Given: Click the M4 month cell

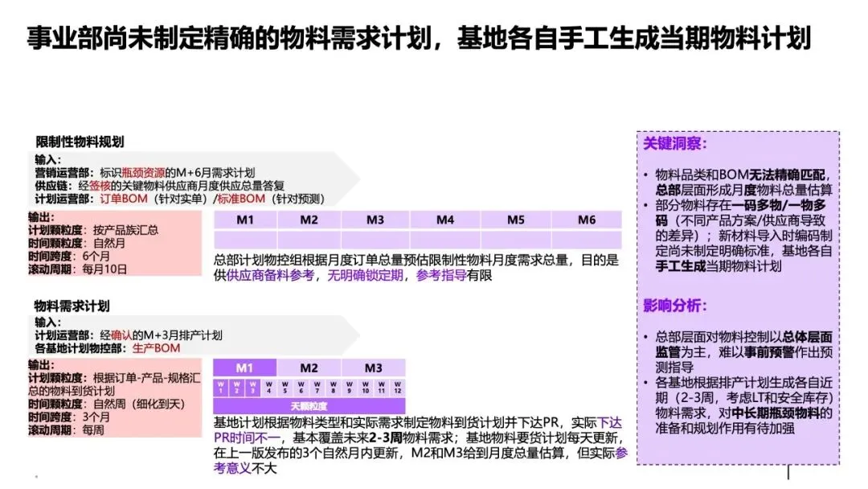Looking at the screenshot, I should [445, 220].
